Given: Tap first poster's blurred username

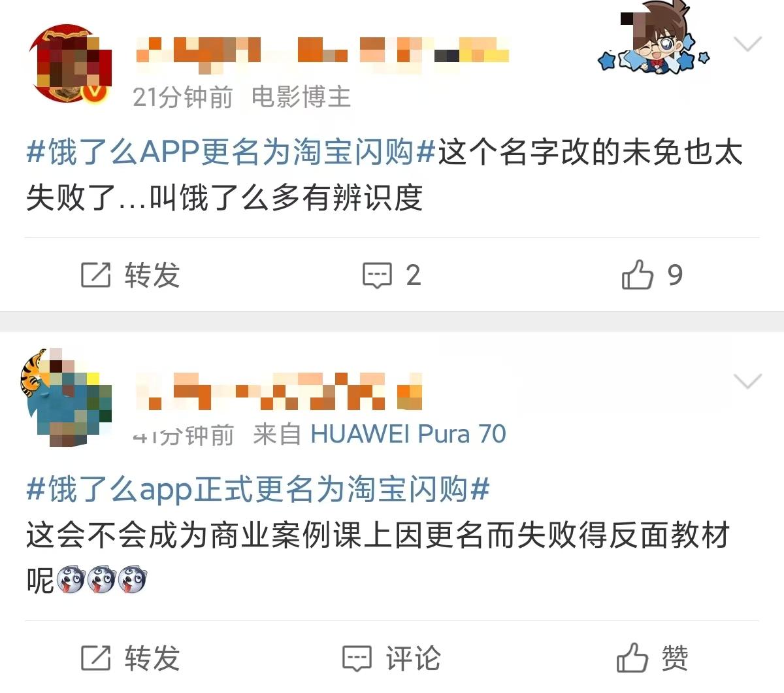Looking at the screenshot, I should pyautogui.click(x=323, y=50).
